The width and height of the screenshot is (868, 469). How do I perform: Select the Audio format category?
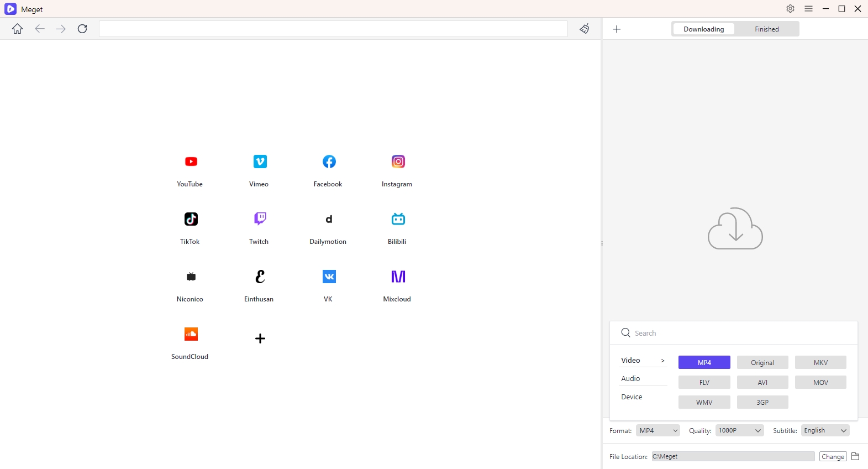643,378
